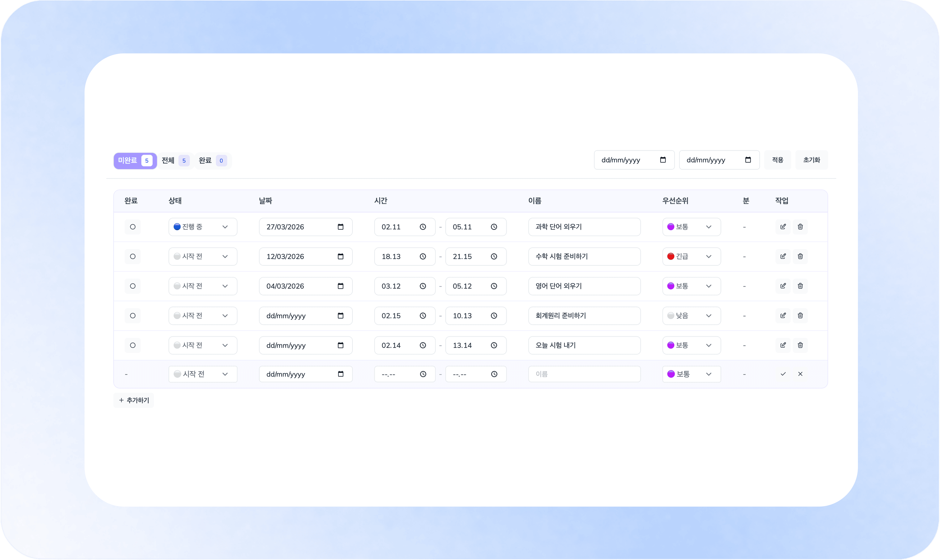Click the 적용 apply button

click(777, 160)
